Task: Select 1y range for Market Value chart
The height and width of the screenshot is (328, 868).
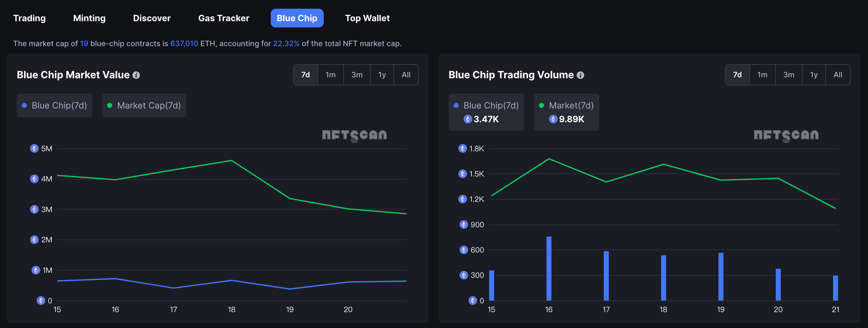Action: pyautogui.click(x=382, y=75)
